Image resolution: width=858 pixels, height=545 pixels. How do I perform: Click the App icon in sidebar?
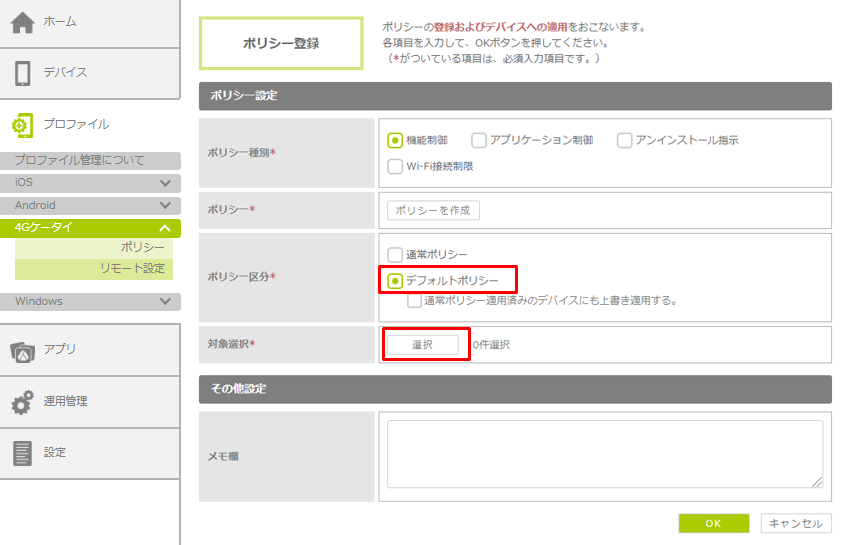pos(23,350)
